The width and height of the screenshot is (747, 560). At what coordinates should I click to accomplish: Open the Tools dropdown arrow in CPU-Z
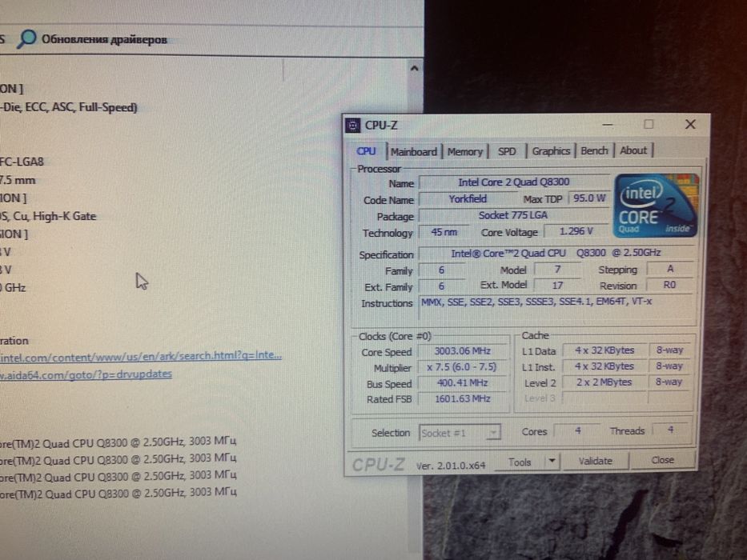552,461
